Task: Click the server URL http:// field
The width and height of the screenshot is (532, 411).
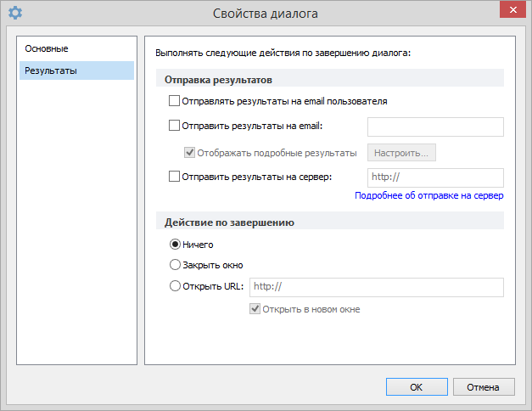Action: 435,177
